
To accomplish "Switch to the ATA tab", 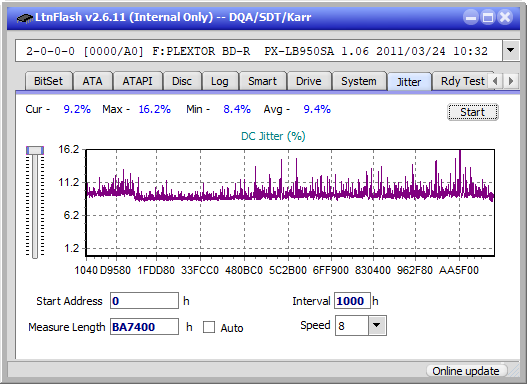I will click(92, 81).
